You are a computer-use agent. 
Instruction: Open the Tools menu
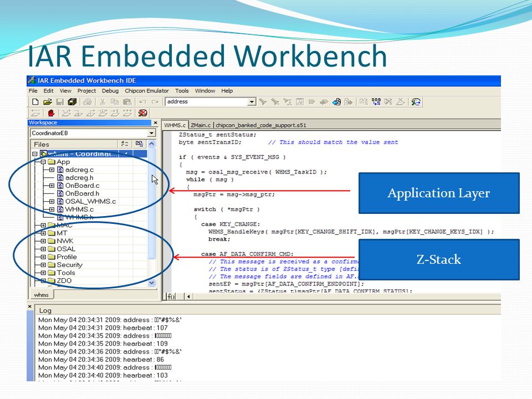click(182, 91)
